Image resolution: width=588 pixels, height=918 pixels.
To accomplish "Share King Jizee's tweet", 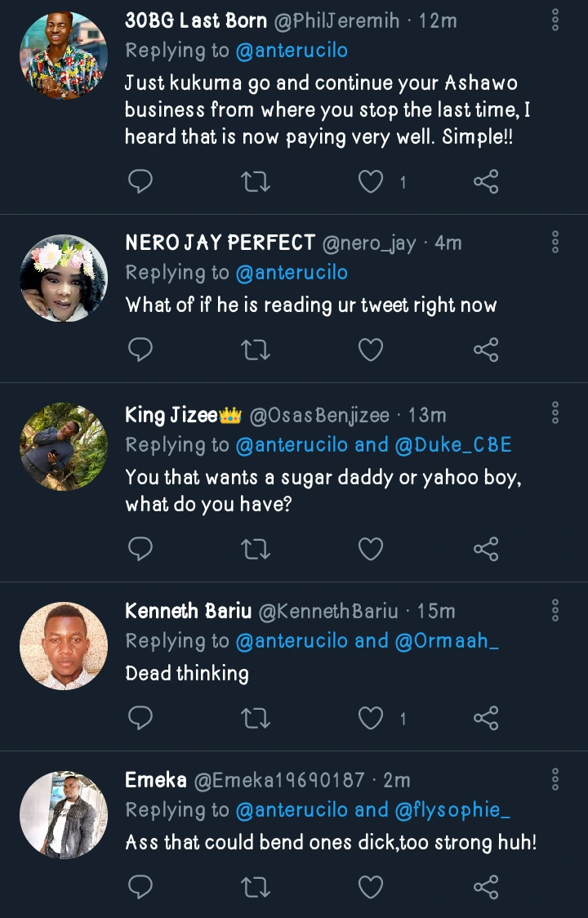I will (x=486, y=550).
